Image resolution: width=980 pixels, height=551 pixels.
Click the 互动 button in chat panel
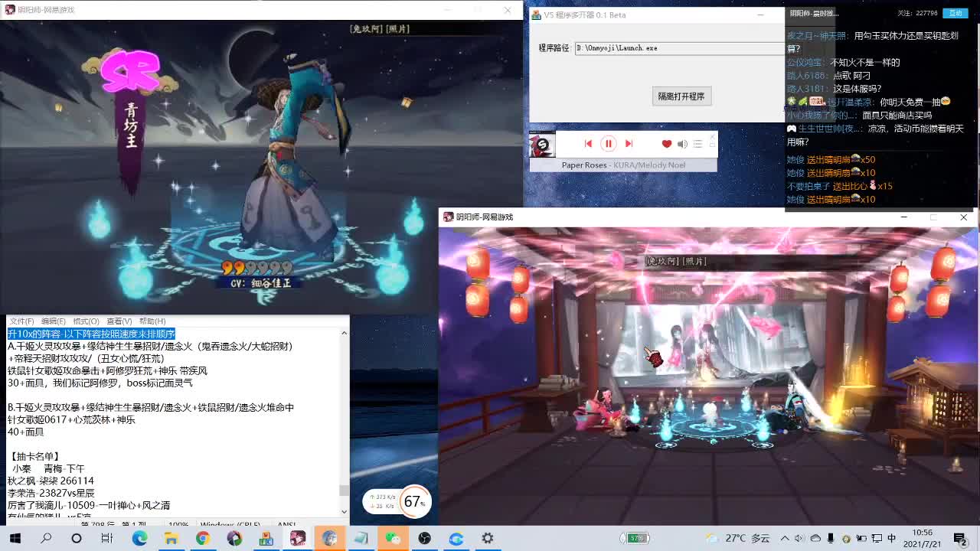click(x=955, y=13)
